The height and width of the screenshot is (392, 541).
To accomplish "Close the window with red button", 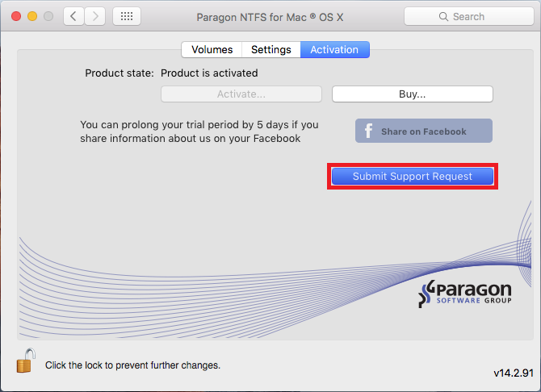I will pos(16,16).
